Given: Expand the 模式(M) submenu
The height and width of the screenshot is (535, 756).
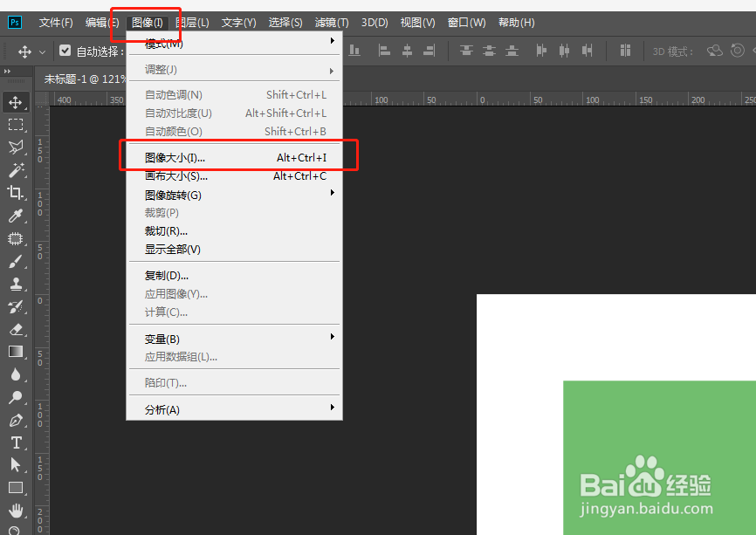Looking at the screenshot, I should click(234, 43).
